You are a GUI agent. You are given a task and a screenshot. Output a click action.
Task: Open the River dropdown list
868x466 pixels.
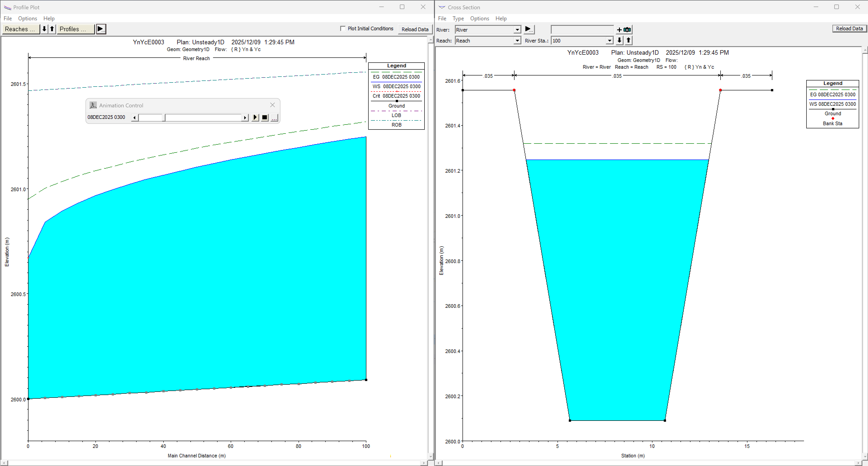[517, 30]
